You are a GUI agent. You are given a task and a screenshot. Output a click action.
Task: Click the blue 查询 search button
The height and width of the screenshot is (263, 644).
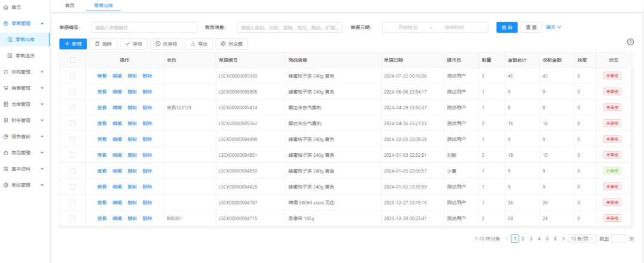click(x=506, y=27)
